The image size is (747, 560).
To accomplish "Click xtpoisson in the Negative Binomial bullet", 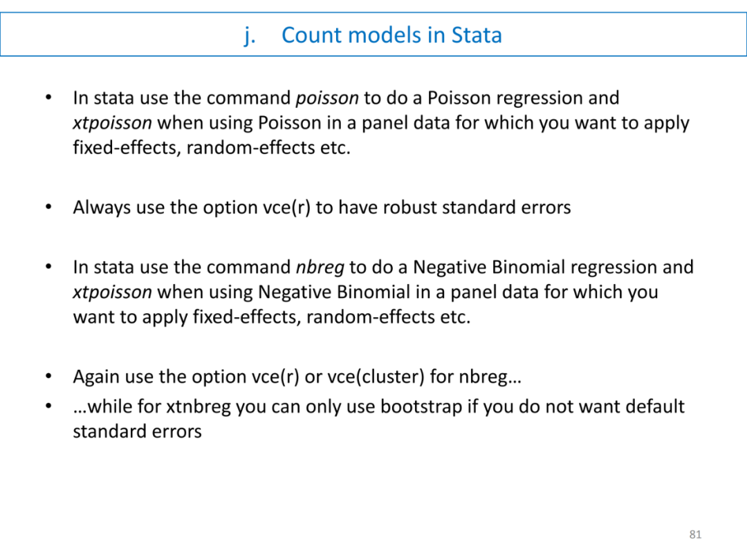I will click(x=113, y=292).
